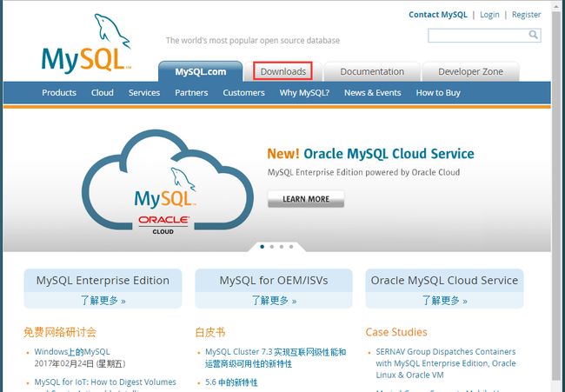Switch to the Downloads tab

click(x=282, y=71)
